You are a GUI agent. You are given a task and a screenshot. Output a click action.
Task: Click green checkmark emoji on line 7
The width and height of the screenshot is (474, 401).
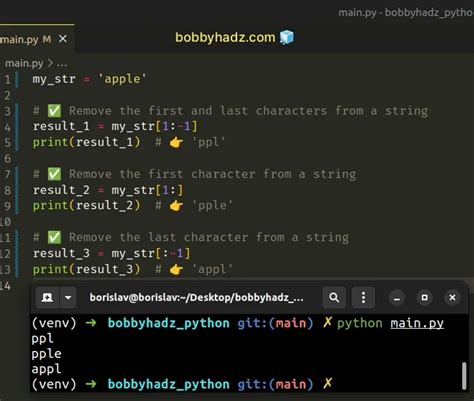point(54,174)
